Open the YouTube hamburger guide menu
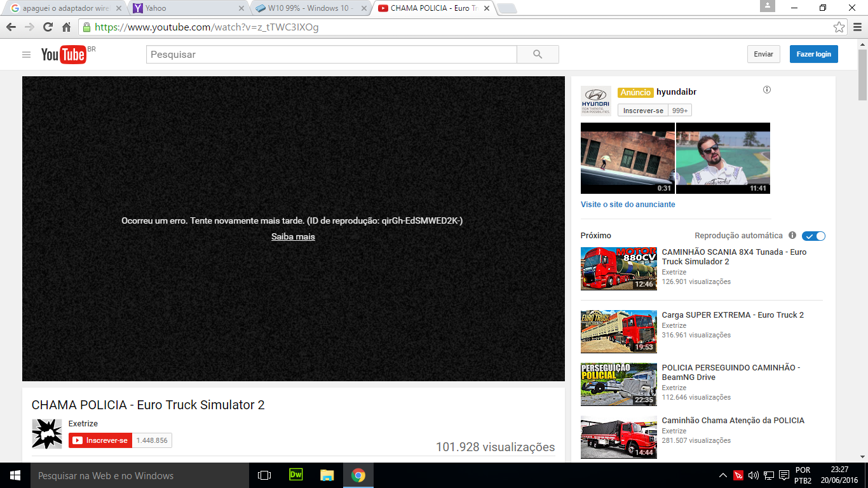Viewport: 868px width, 488px height. (26, 55)
